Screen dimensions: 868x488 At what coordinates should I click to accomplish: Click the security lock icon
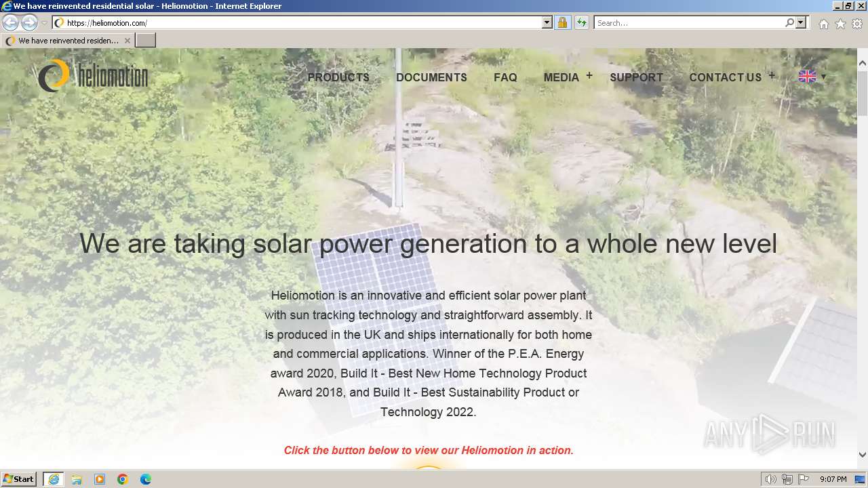coord(562,22)
